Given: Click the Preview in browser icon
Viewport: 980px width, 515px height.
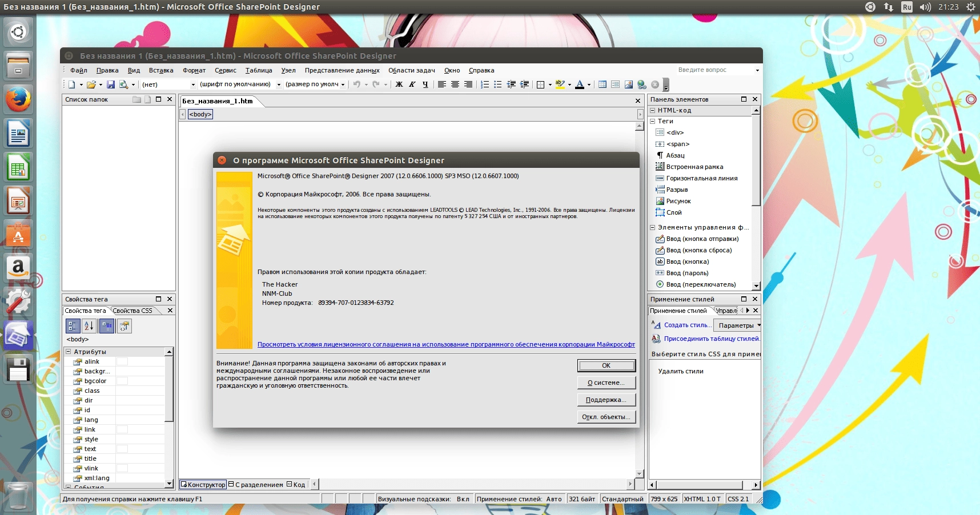Looking at the screenshot, I should pos(123,85).
